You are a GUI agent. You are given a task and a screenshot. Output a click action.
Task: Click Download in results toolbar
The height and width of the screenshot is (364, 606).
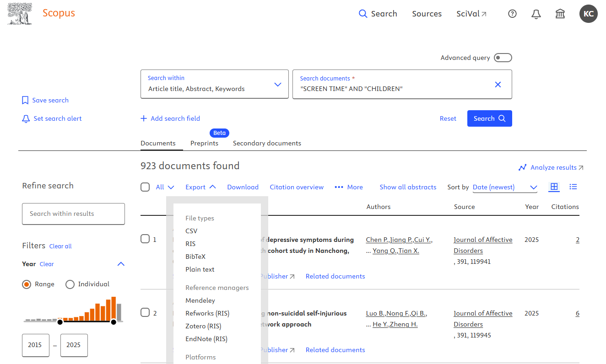[x=243, y=187]
